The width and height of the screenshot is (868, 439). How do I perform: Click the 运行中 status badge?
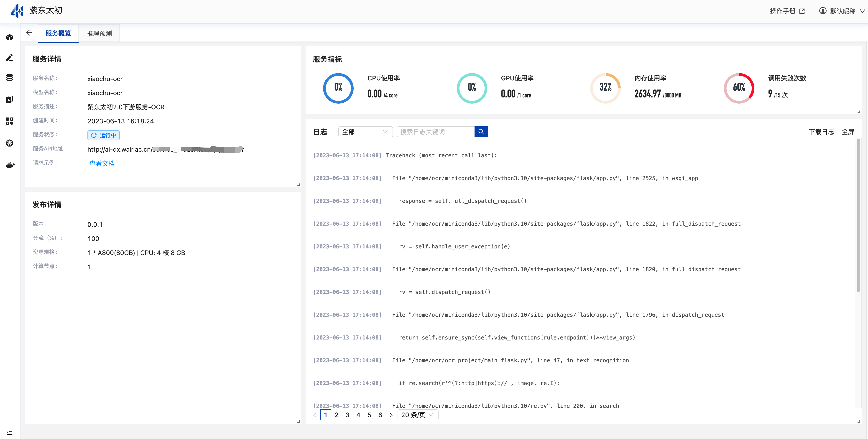tap(103, 135)
